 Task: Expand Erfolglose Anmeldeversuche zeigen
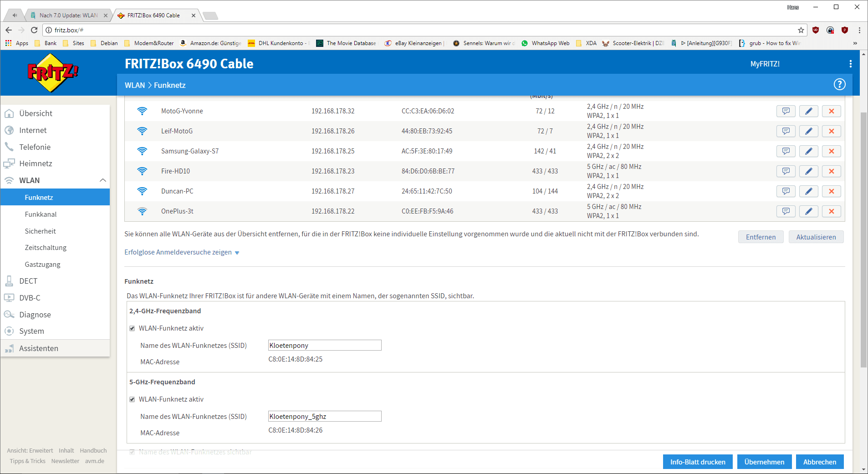click(182, 252)
